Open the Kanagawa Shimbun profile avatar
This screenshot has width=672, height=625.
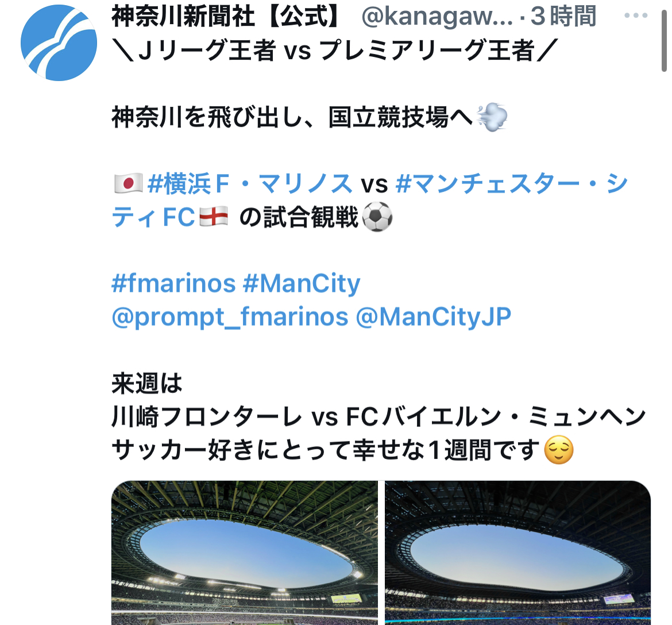pyautogui.click(x=59, y=43)
